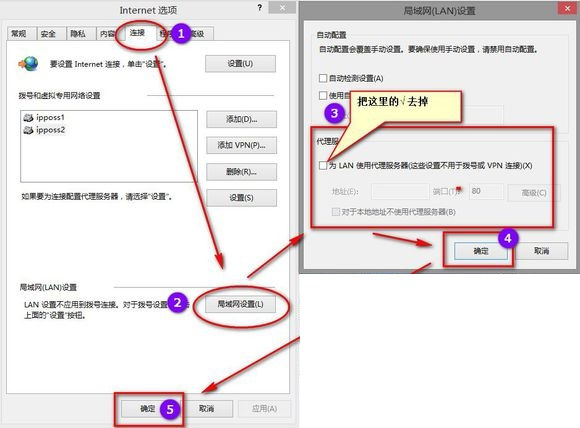Select the ipposs1 dial-up connection icon
The width and height of the screenshot is (580, 428).
click(x=28, y=118)
